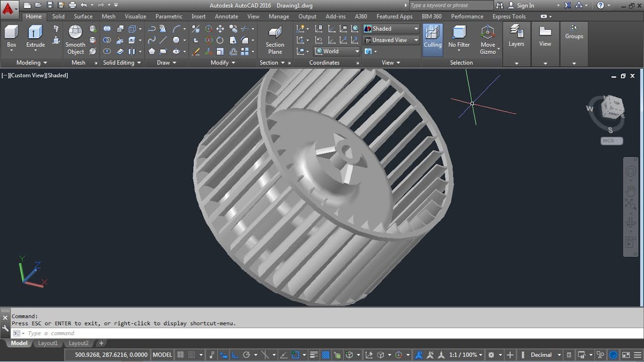Switch to the Solid ribbon tab
The image size is (644, 362).
tap(58, 17)
